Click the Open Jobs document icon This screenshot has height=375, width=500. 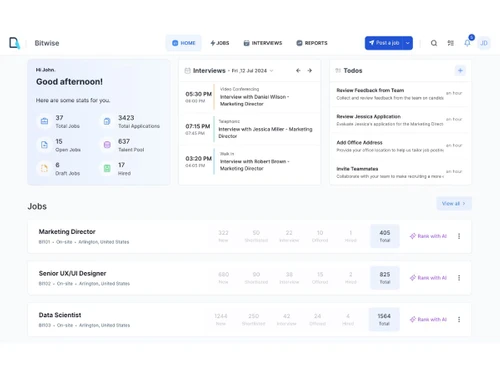(x=44, y=145)
